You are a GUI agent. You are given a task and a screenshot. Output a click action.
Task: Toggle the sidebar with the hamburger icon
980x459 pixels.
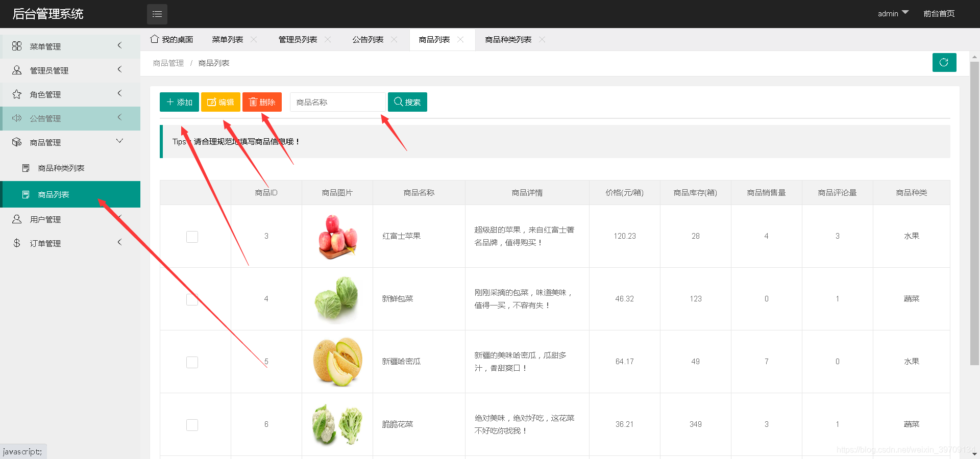[x=157, y=14]
